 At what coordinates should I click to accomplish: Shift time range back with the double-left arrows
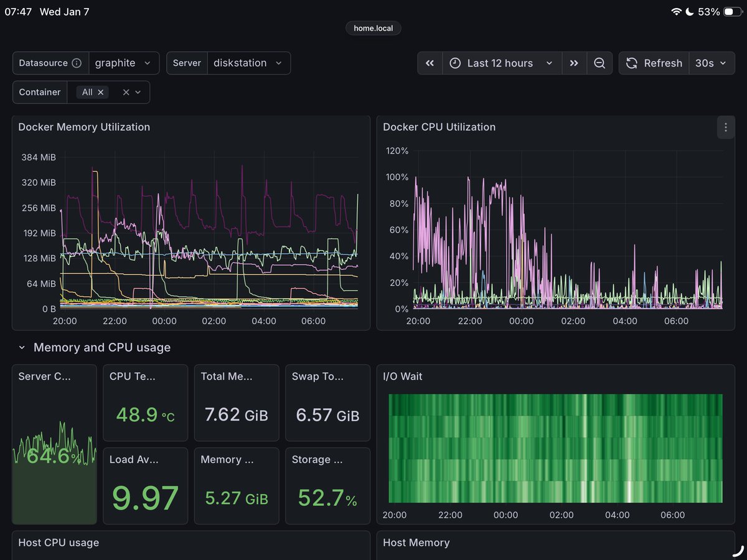pyautogui.click(x=428, y=63)
